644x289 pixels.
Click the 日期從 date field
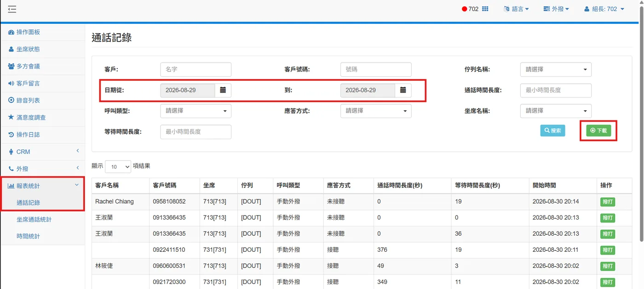188,91
